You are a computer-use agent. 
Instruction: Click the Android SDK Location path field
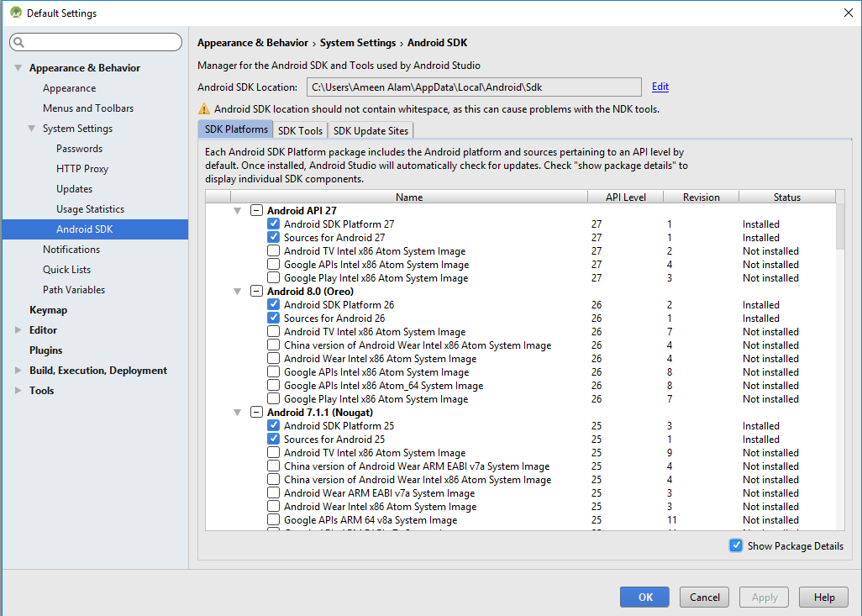click(474, 87)
